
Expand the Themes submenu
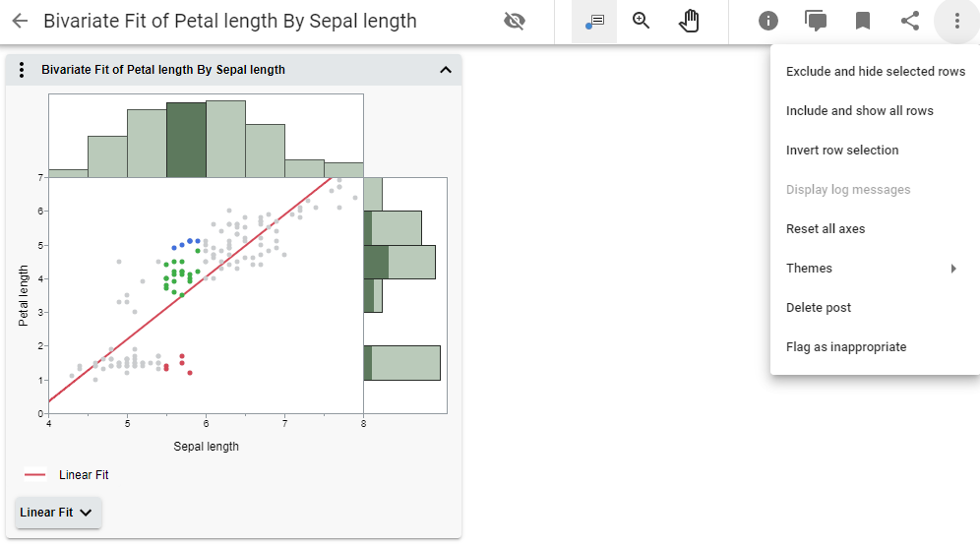873,269
